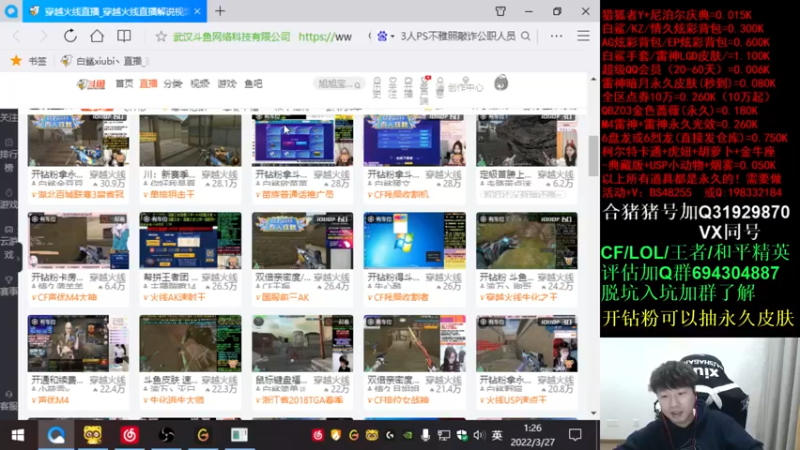Go to browser home page icon
The height and width of the screenshot is (450, 800).
click(x=97, y=36)
